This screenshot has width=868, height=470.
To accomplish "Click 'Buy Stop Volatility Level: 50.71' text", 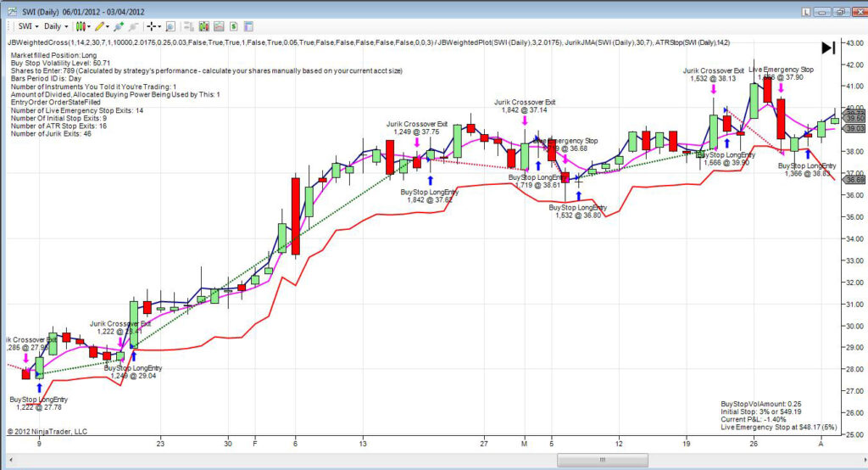I will click(x=61, y=63).
